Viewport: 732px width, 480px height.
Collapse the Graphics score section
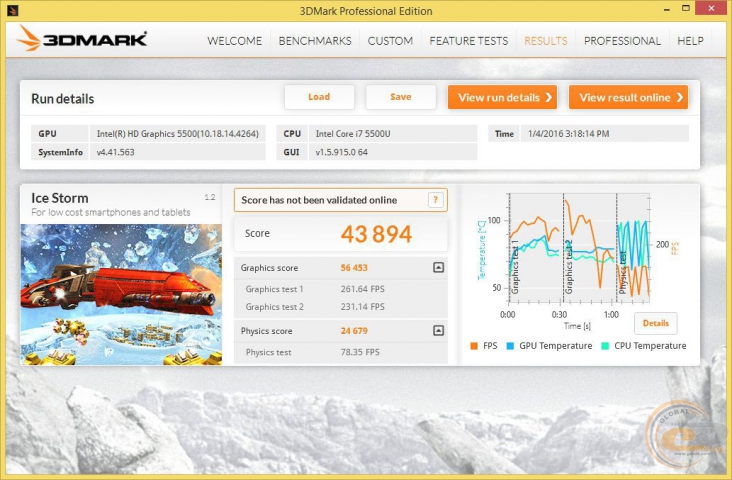click(438, 268)
